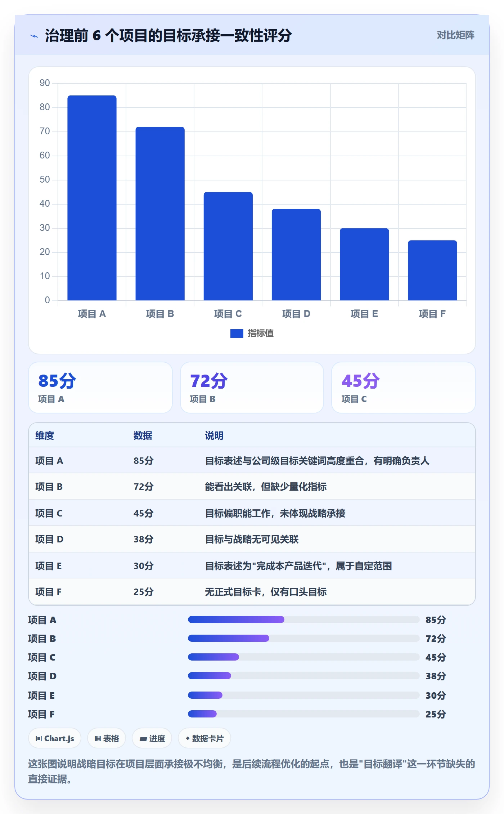The height and width of the screenshot is (814, 504).
Task: Toggle the 指标值 legend color box
Action: tap(237, 334)
